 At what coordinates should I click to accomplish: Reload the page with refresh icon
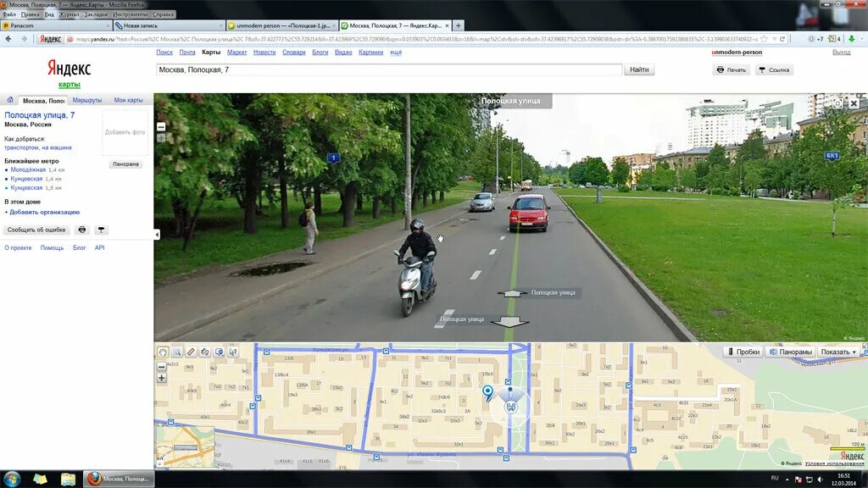point(782,39)
